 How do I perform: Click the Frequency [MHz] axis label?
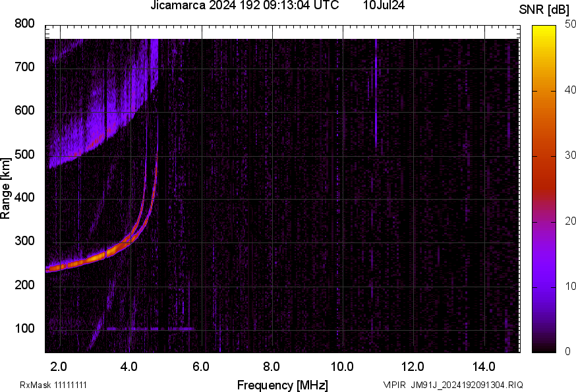pyautogui.click(x=282, y=385)
